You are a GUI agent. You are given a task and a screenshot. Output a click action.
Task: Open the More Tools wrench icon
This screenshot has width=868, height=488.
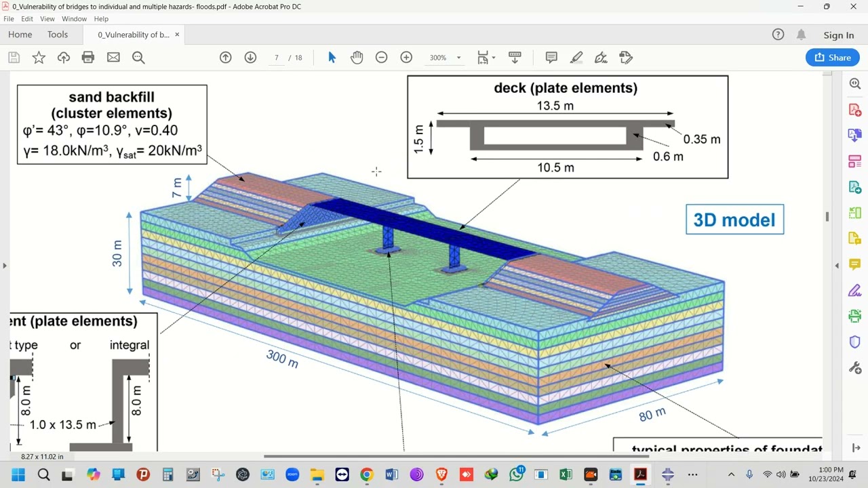pyautogui.click(x=854, y=368)
